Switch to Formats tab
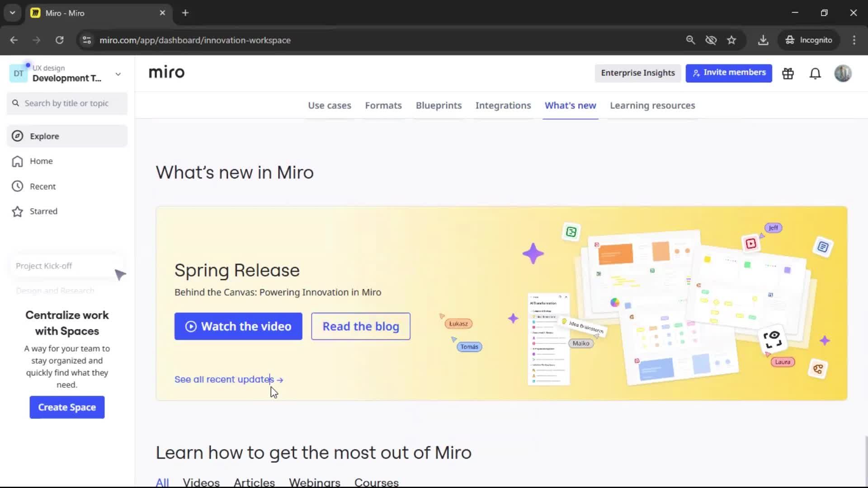Viewport: 868px width, 488px height. (383, 105)
